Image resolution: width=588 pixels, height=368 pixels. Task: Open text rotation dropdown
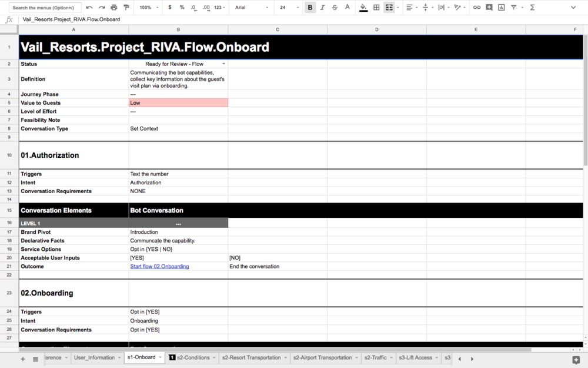pos(459,8)
